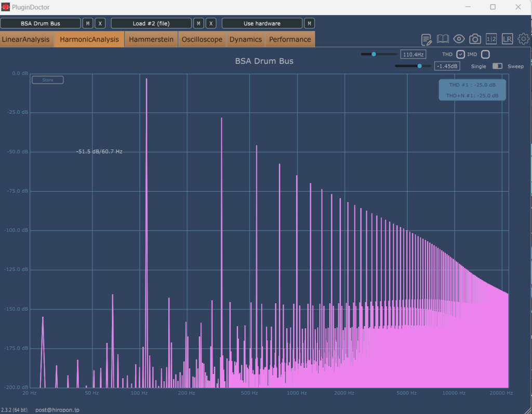The image size is (532, 414).
Task: Open the notes editor icon
Action: 426,40
